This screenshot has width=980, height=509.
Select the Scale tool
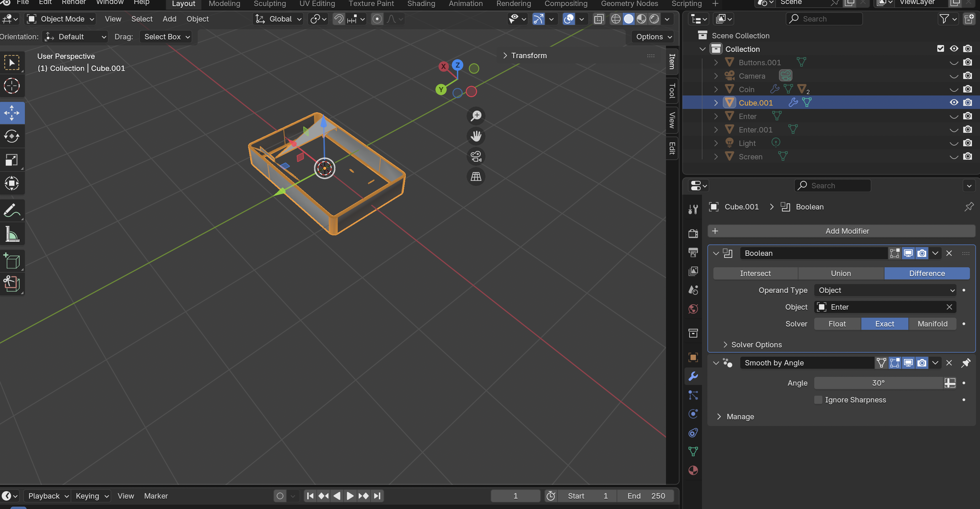pos(12,160)
